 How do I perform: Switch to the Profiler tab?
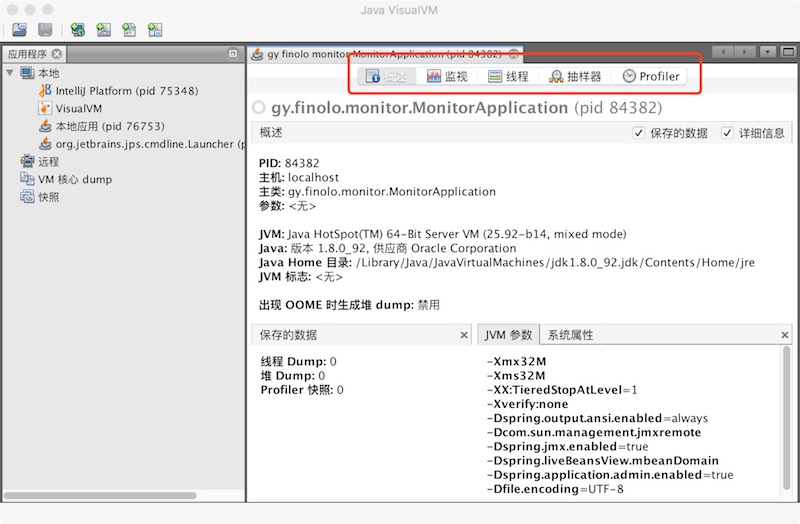(651, 77)
